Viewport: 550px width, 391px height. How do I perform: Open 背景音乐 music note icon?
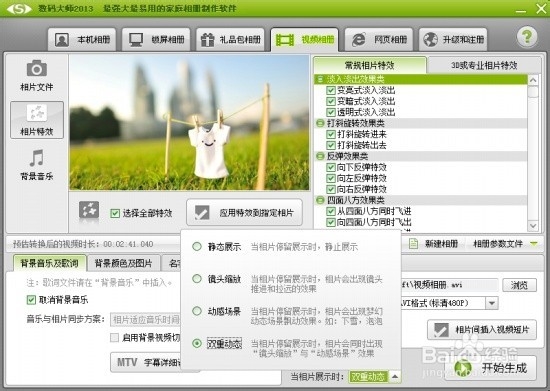(36, 158)
